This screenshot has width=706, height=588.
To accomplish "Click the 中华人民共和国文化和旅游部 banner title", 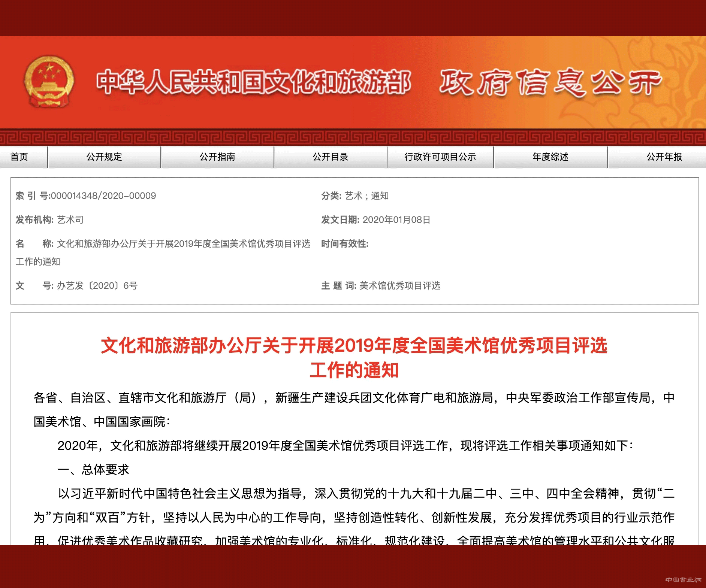I will 254,82.
